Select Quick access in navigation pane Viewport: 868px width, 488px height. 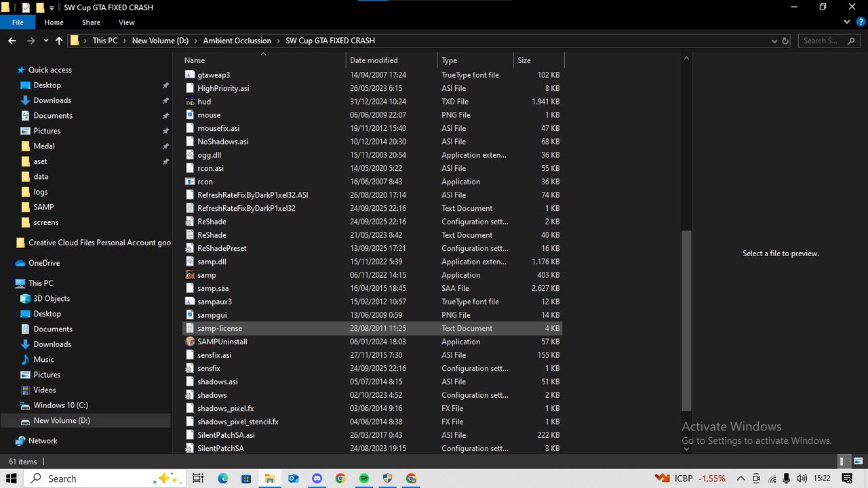click(x=50, y=70)
